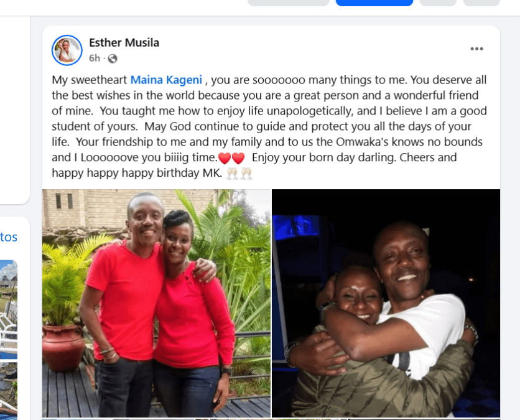Open the tagged Maina Kageni profile link
The height and width of the screenshot is (420, 520).
coord(166,80)
